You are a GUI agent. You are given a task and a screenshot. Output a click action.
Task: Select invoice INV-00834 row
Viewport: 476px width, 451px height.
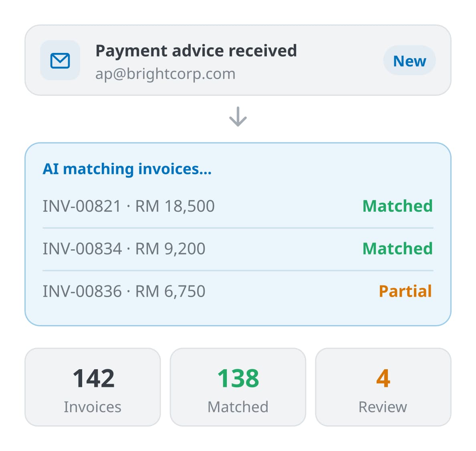(x=238, y=249)
